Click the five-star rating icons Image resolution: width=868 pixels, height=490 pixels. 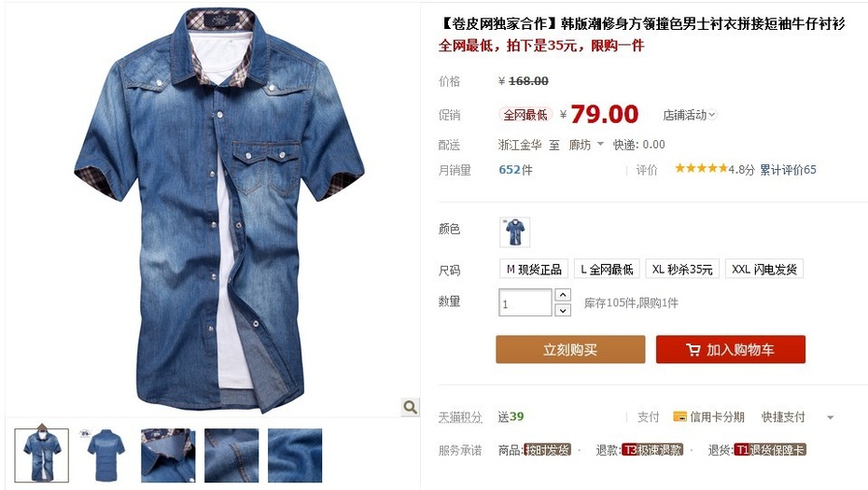[x=701, y=168]
